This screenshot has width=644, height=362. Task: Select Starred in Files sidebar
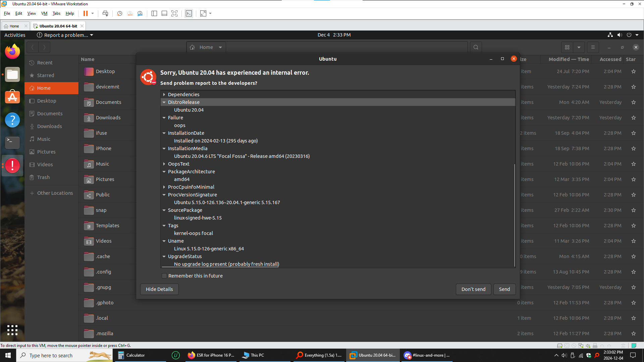point(52,75)
